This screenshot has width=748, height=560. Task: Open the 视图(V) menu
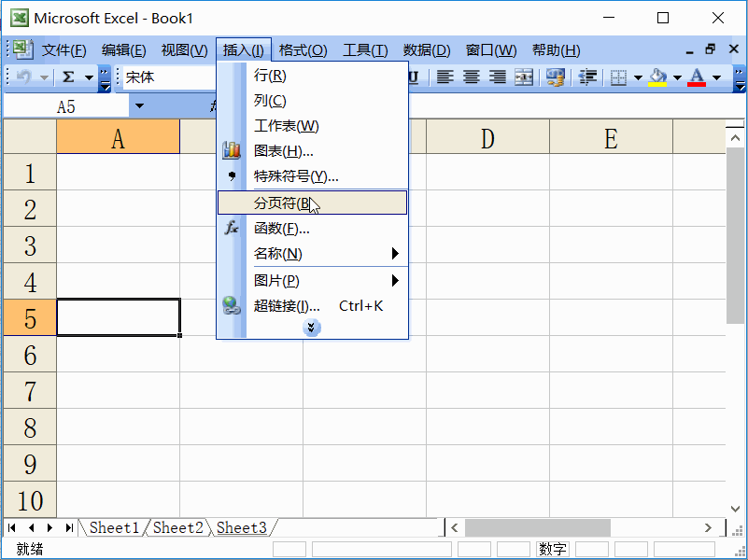click(184, 50)
